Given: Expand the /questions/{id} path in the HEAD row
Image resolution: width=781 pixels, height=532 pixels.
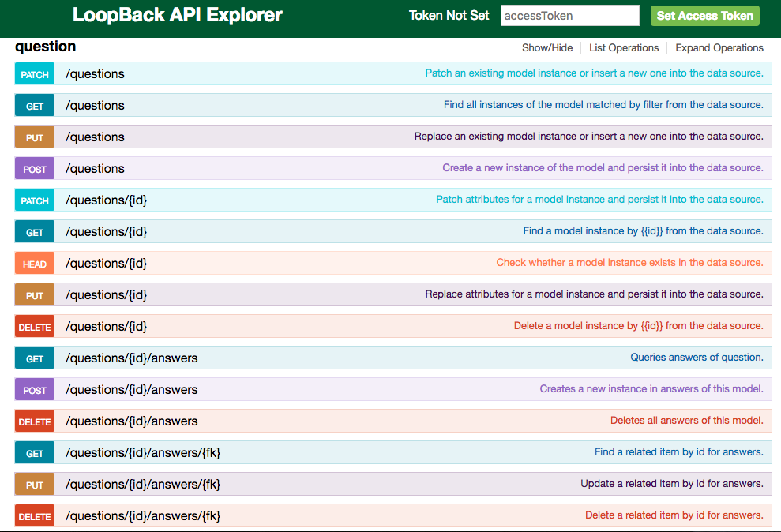Looking at the screenshot, I should coord(106,264).
